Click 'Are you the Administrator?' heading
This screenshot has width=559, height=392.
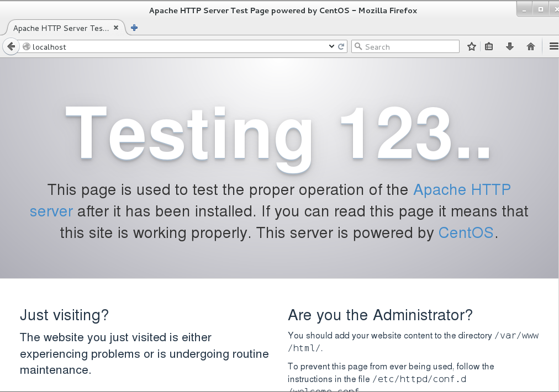pos(381,315)
